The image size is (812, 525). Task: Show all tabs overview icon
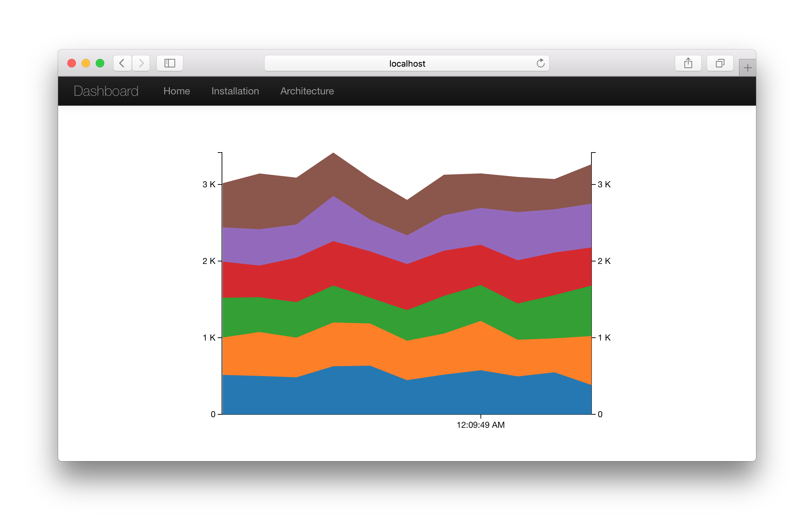(x=720, y=63)
